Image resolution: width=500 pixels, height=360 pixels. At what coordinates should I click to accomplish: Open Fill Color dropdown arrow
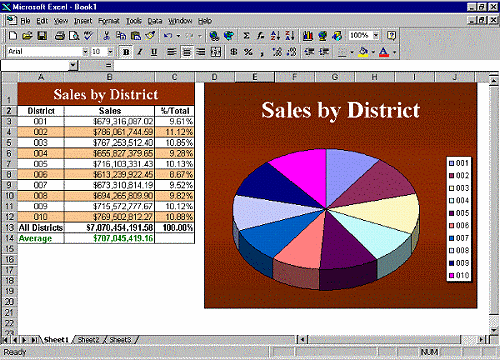[x=373, y=52]
